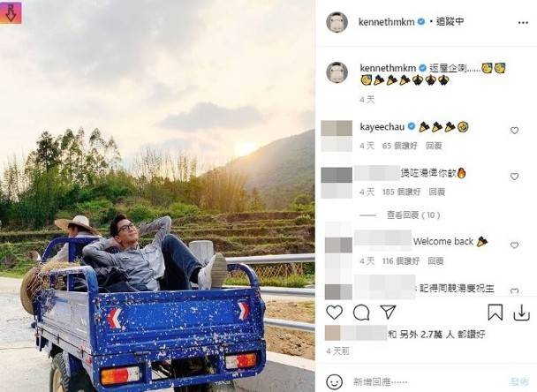Reply to kayeechau's comment
Viewport: 537px width, 392px height.
pyautogui.click(x=434, y=146)
